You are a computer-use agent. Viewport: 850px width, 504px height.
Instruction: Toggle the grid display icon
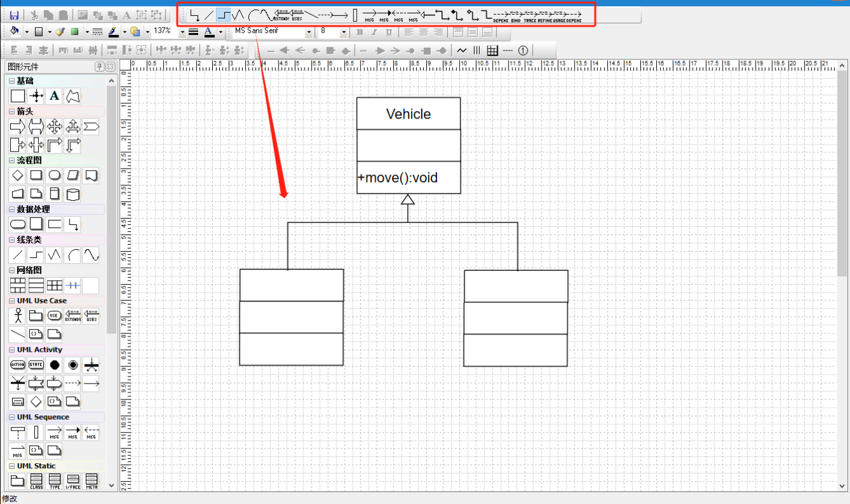[493, 50]
